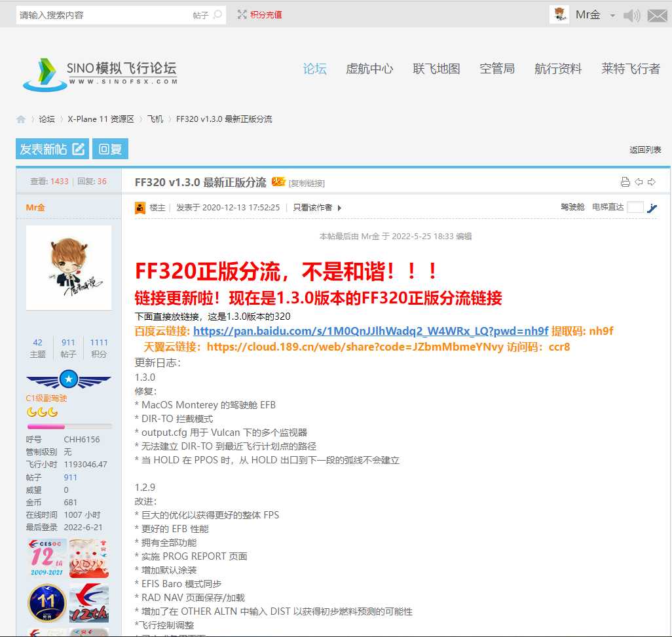Click the original poster badge icon

(140, 208)
